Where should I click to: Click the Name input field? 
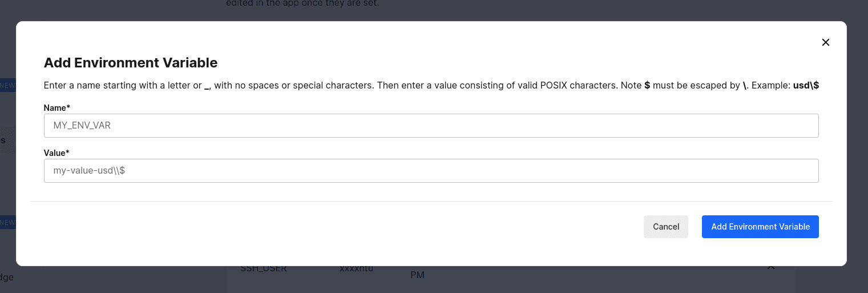coord(431,126)
